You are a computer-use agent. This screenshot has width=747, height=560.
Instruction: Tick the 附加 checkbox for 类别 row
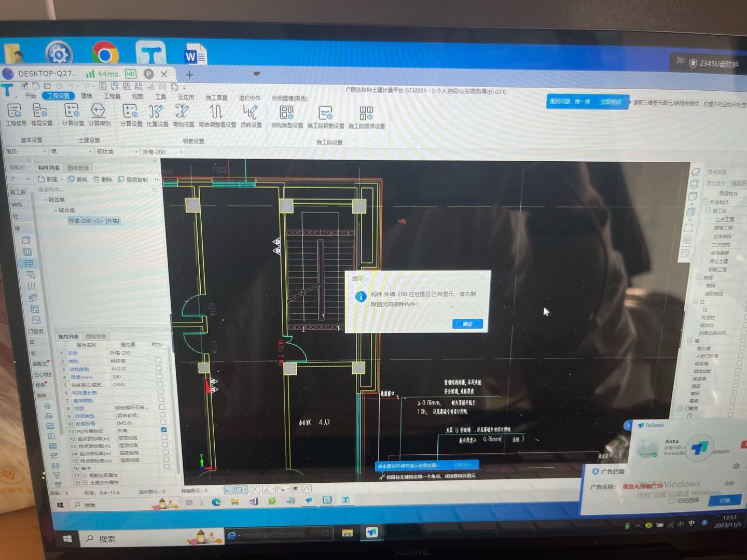(158, 360)
